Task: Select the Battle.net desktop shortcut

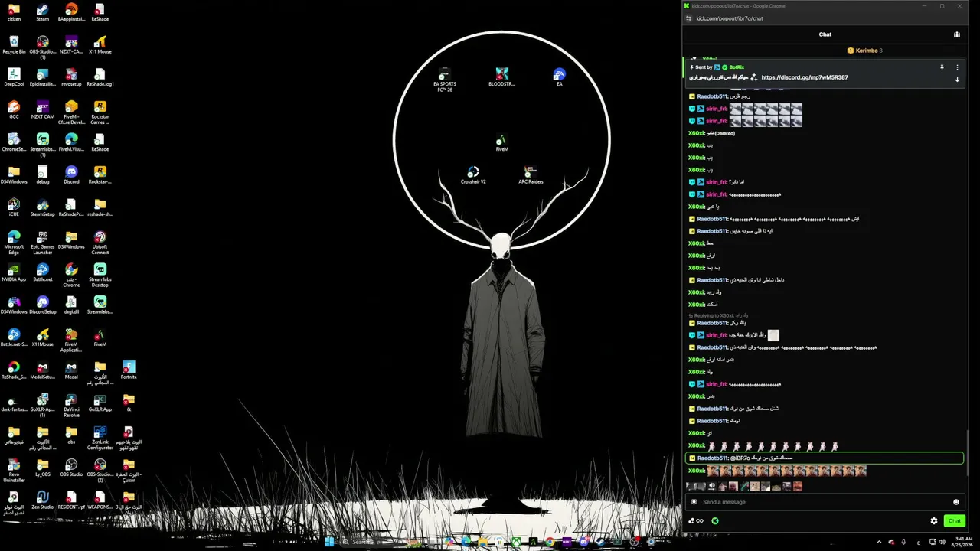Action: 43,272
